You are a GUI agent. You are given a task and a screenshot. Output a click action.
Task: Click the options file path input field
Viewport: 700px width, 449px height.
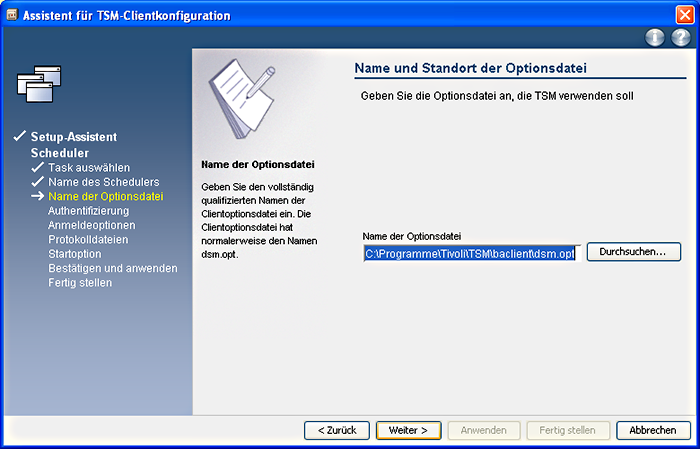pyautogui.click(x=470, y=253)
